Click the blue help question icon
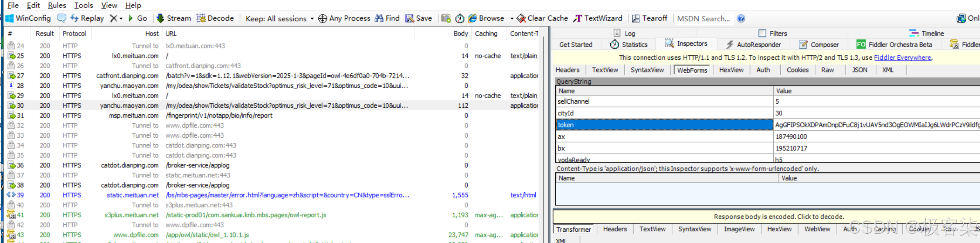980x243 pixels. tap(741, 18)
